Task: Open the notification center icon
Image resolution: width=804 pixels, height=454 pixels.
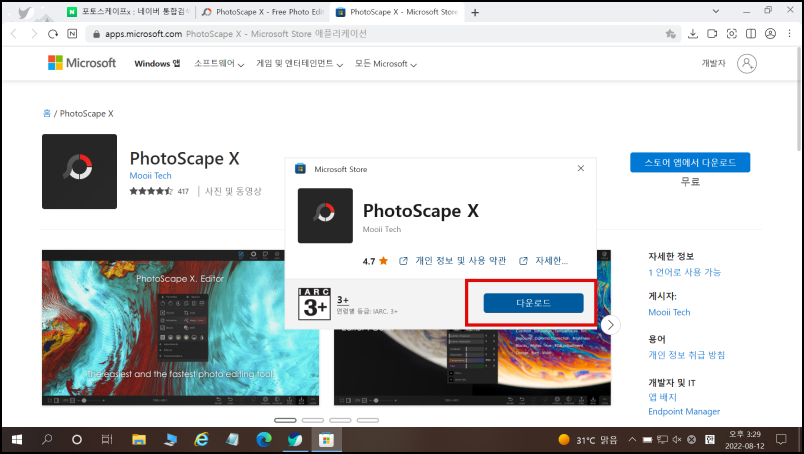Action: (x=781, y=440)
